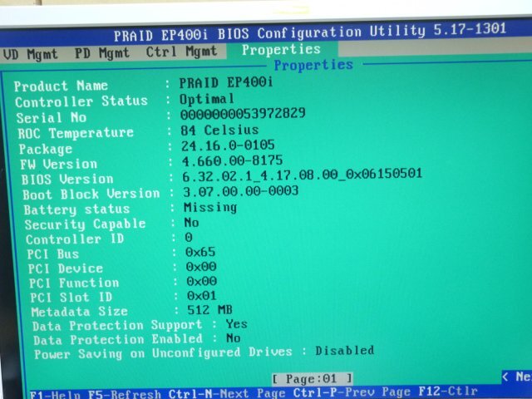Select the Ctrl Mgmt tab
532x399 pixels.
click(x=181, y=52)
